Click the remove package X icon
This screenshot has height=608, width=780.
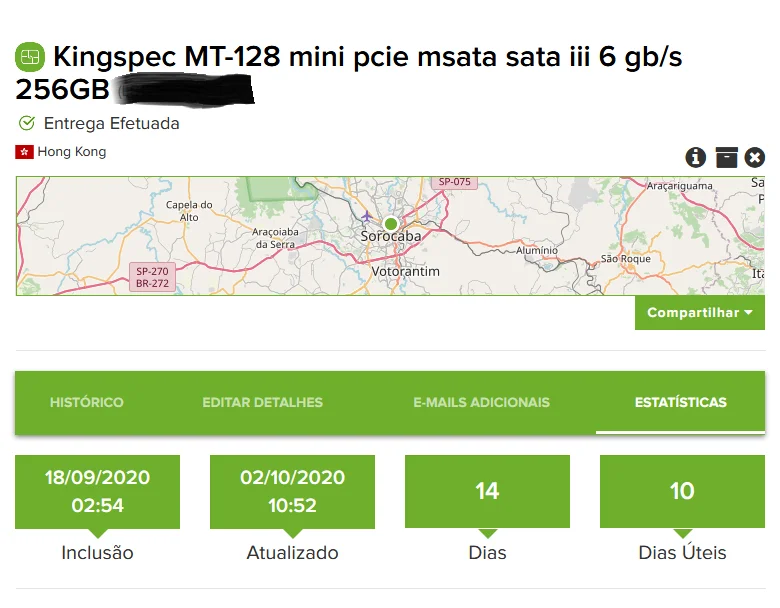[x=755, y=157]
